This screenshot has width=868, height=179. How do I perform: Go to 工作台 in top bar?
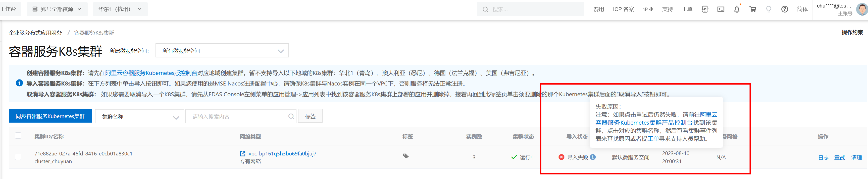click(x=8, y=9)
